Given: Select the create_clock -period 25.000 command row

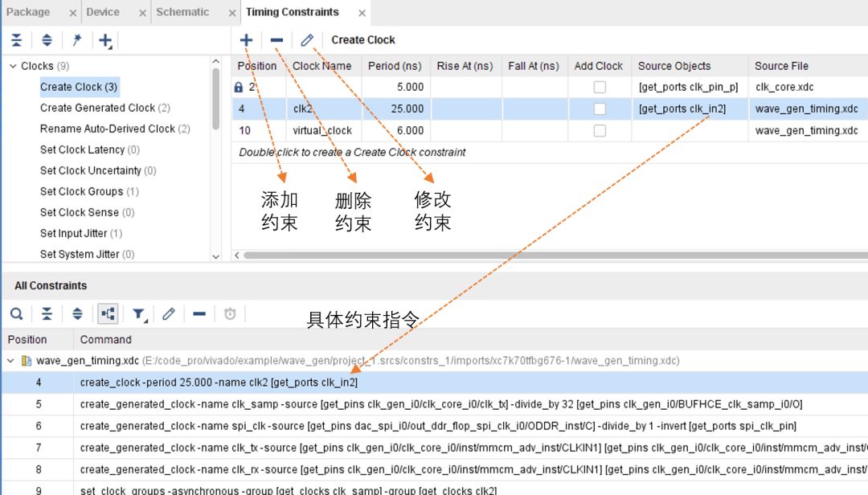Looking at the screenshot, I should click(434, 382).
